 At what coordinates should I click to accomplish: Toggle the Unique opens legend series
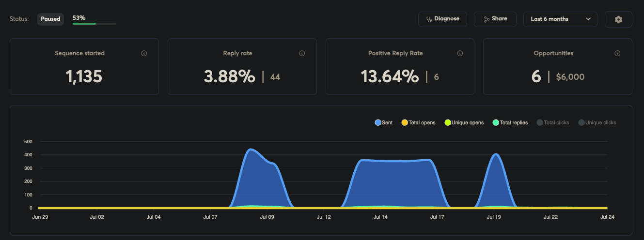point(464,123)
